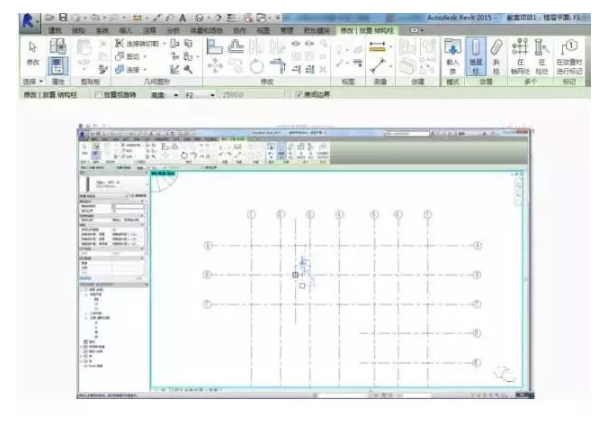Switch to the Insert (插入) ribbon tab
Viewport: 609px width, 421px height.
pyautogui.click(x=125, y=30)
